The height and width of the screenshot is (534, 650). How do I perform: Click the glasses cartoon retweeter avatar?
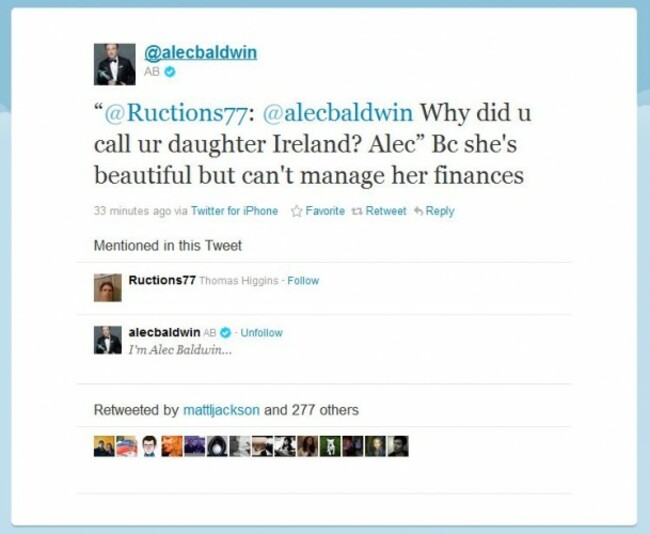[x=149, y=446]
